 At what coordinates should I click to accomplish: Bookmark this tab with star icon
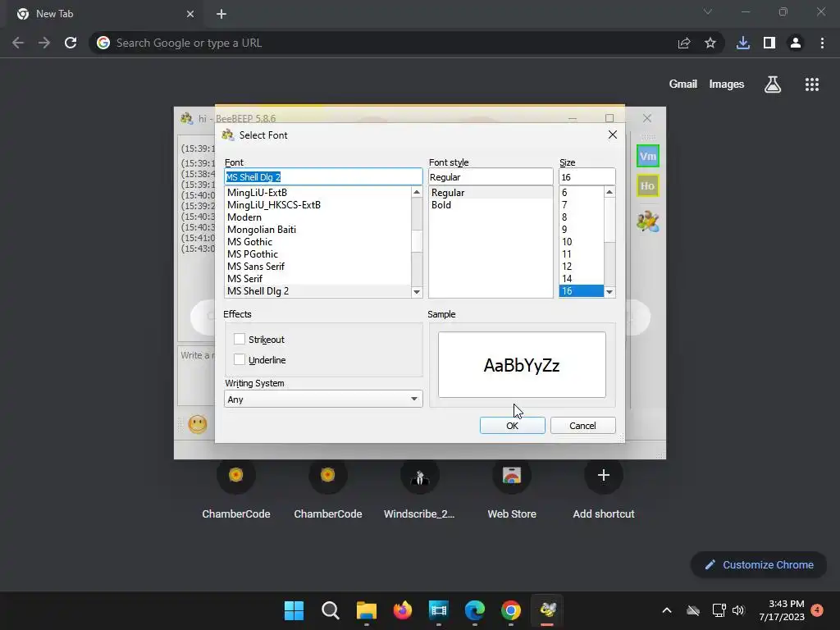[710, 43]
